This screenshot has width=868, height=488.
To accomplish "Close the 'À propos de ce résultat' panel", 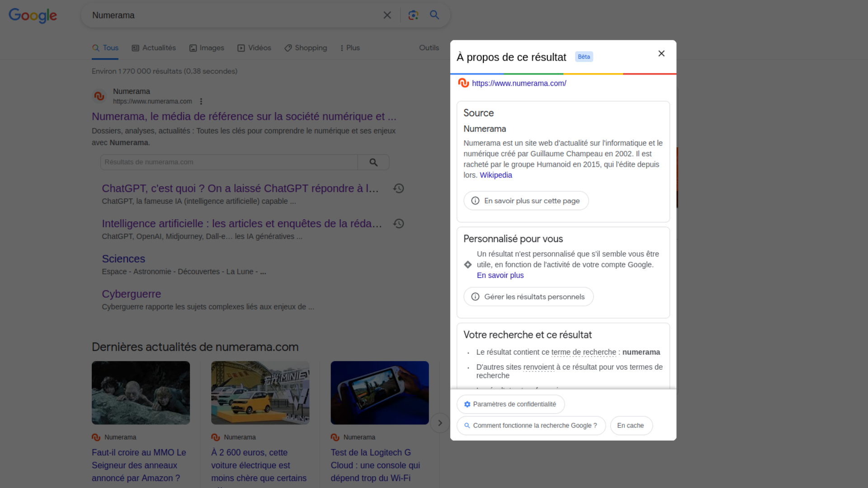I will 661,54.
